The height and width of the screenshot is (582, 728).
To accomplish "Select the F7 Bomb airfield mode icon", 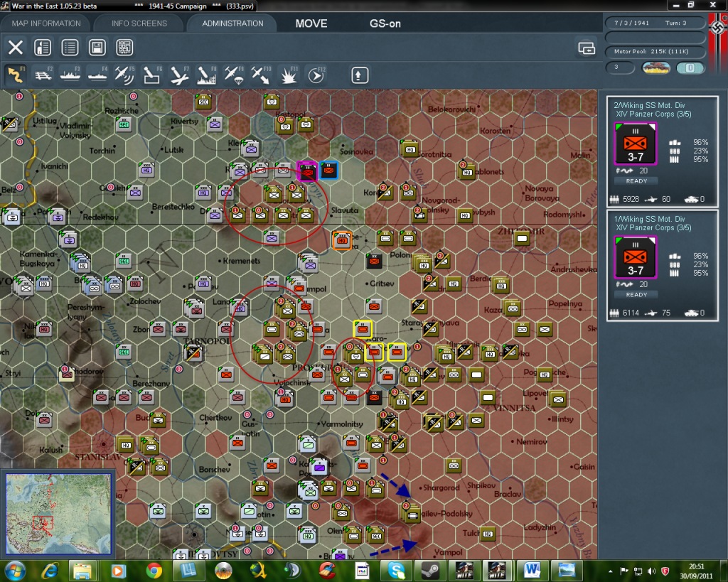I will [x=179, y=75].
